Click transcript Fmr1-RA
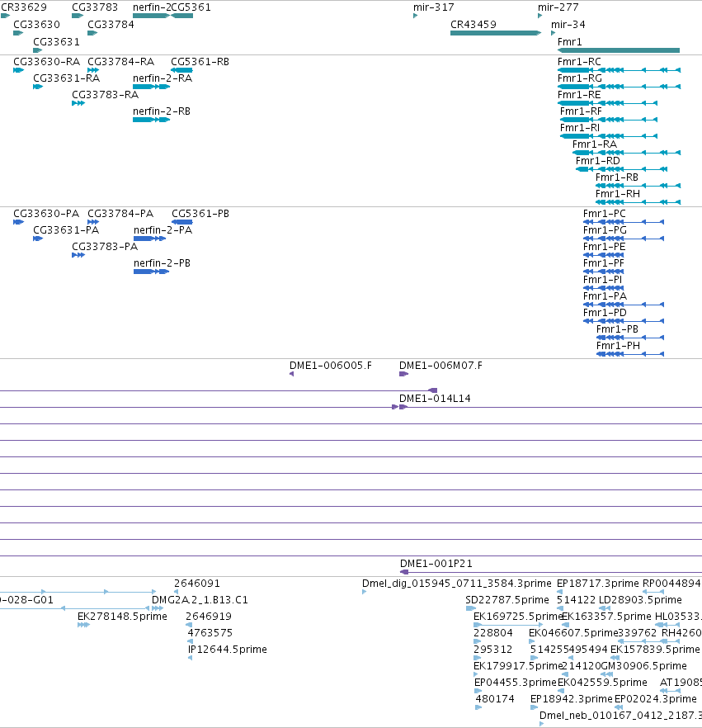Image resolution: width=702 pixels, height=728 pixels. pyautogui.click(x=626, y=153)
